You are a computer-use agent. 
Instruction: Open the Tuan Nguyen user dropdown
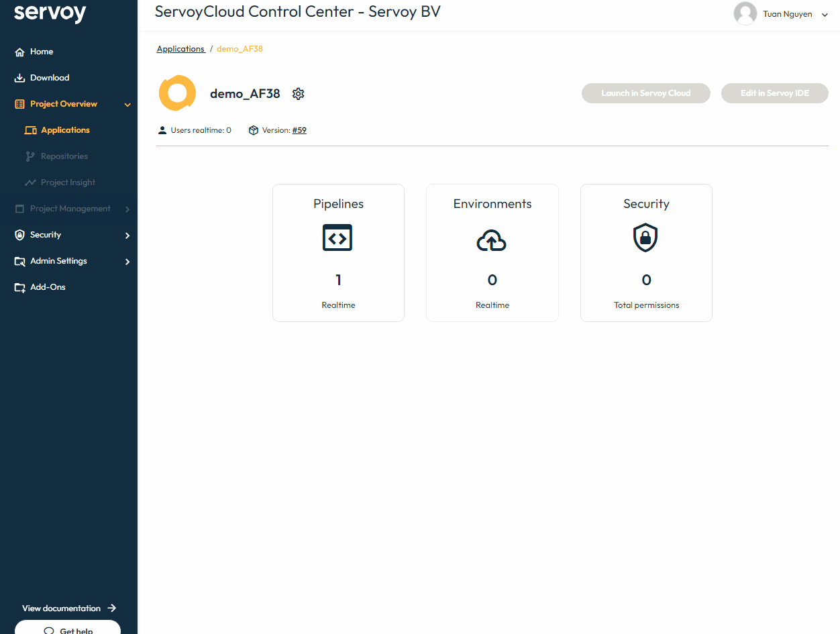[x=825, y=15]
